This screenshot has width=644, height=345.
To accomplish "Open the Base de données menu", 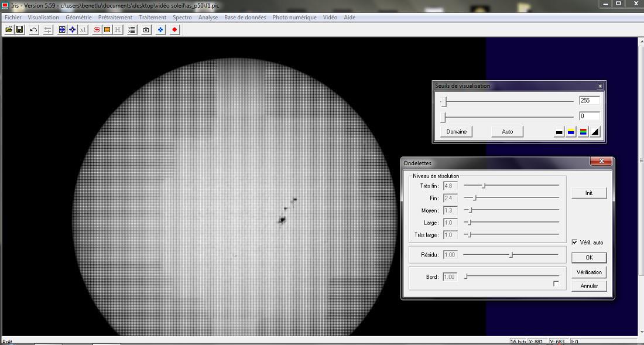I will coord(245,17).
